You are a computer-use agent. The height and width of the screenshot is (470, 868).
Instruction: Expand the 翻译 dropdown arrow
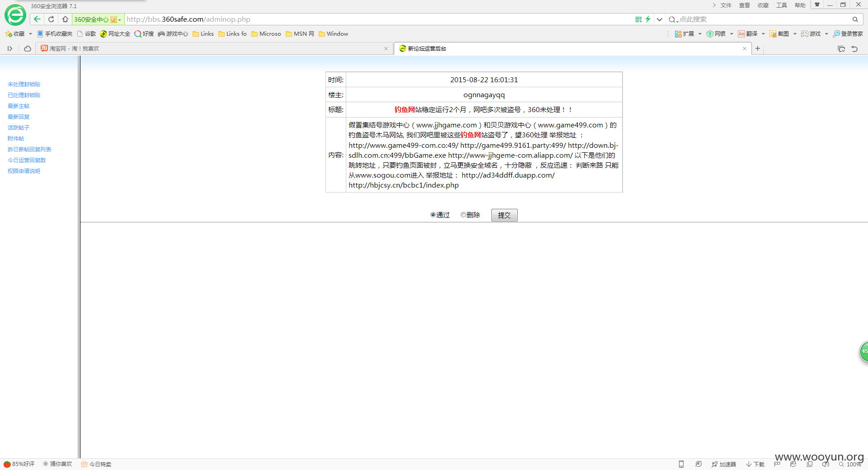click(763, 34)
